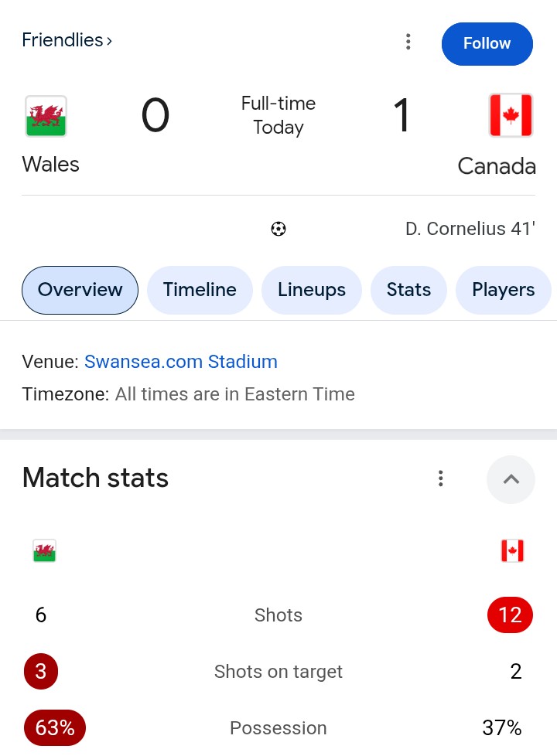This screenshot has height=756, width=557.
Task: Open Match stats three-dot options menu
Action: [x=440, y=478]
